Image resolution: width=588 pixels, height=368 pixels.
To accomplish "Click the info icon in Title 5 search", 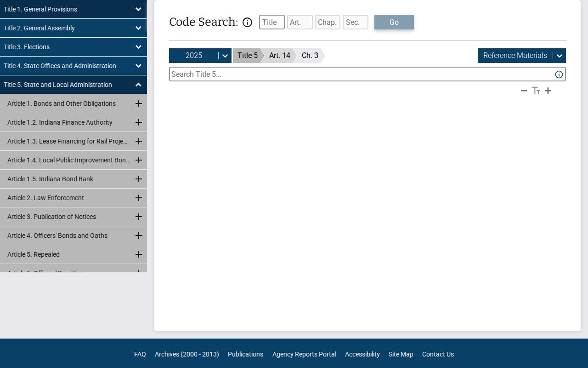I will (x=559, y=75).
